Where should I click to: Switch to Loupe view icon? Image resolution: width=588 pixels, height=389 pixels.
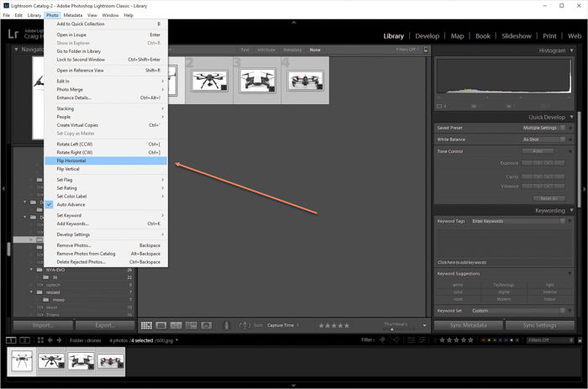161,325
